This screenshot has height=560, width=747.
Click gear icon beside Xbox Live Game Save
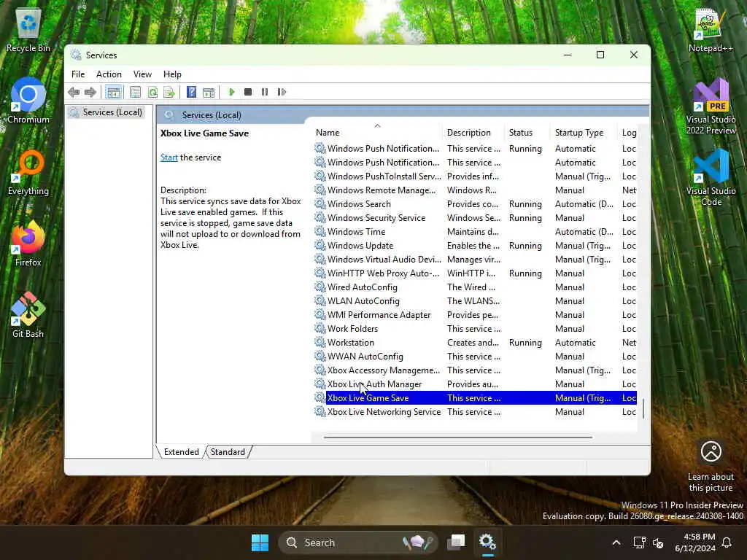click(320, 397)
